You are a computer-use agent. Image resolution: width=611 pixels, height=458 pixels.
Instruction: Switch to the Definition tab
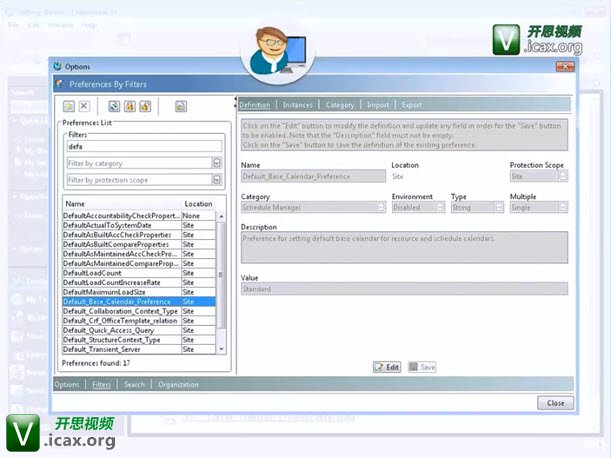(x=254, y=105)
